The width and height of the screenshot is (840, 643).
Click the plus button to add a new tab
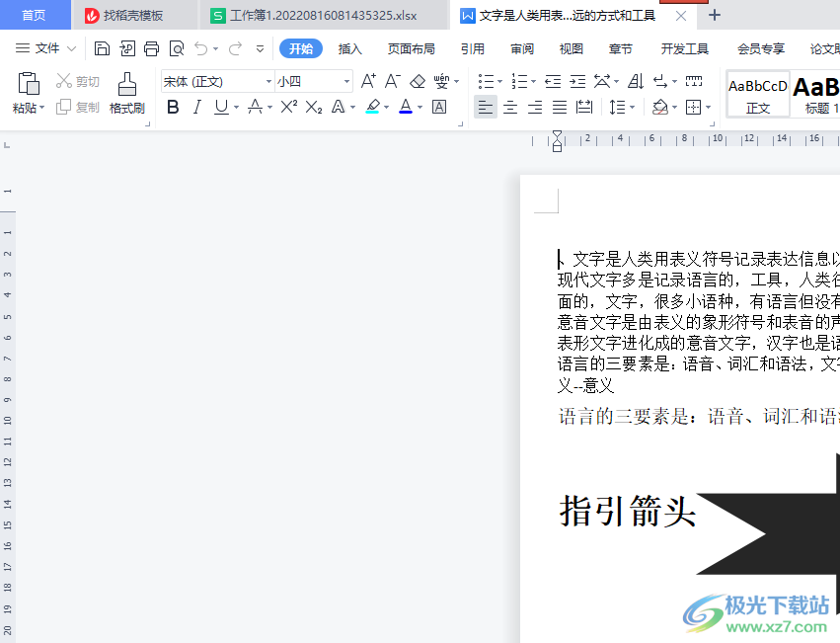(x=714, y=15)
